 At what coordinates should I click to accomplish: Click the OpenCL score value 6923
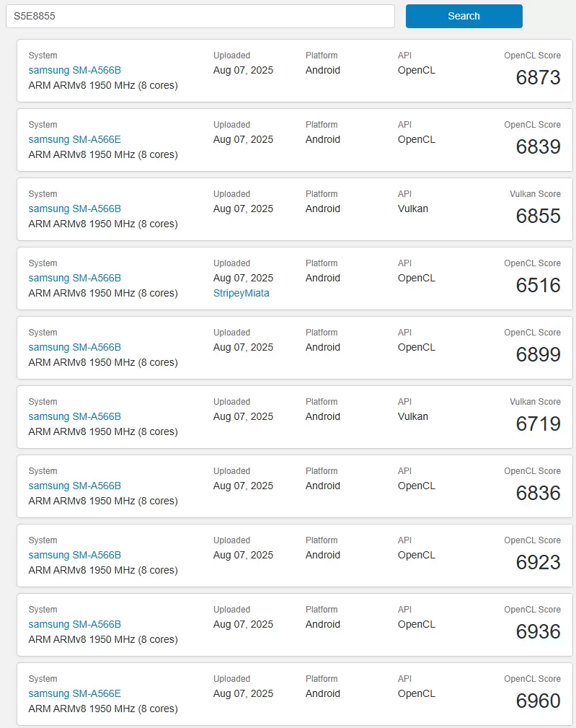[538, 563]
